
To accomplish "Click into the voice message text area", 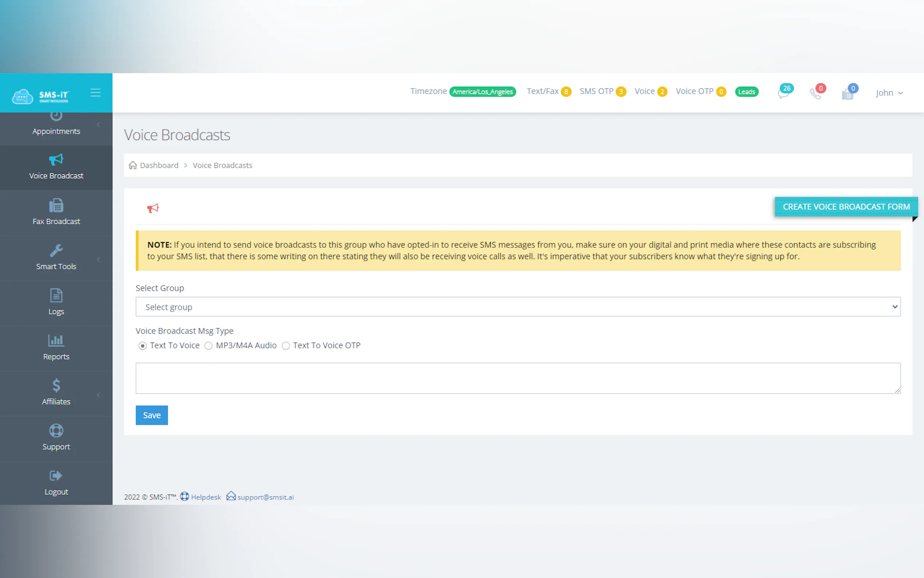I will (518, 378).
